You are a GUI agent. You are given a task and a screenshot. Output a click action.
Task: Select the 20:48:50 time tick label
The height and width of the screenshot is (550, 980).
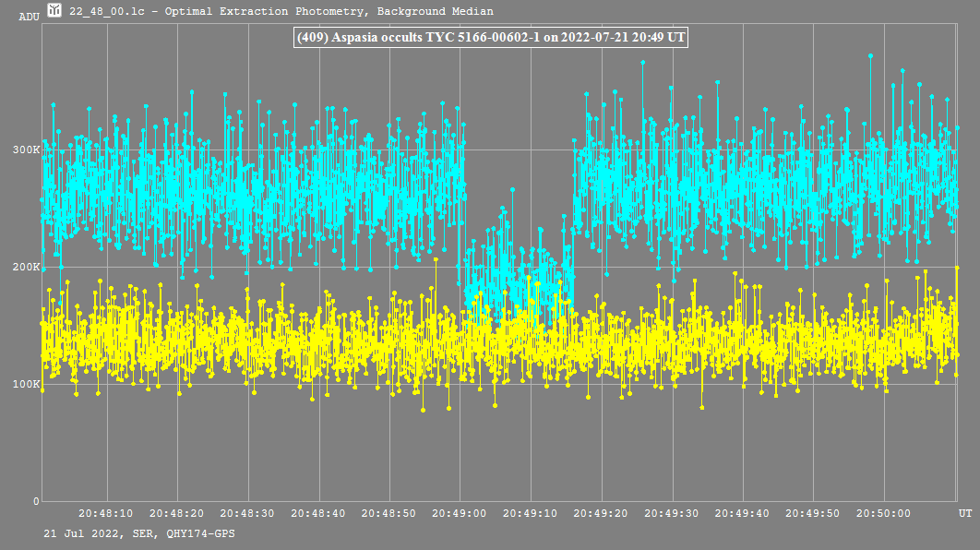389,513
